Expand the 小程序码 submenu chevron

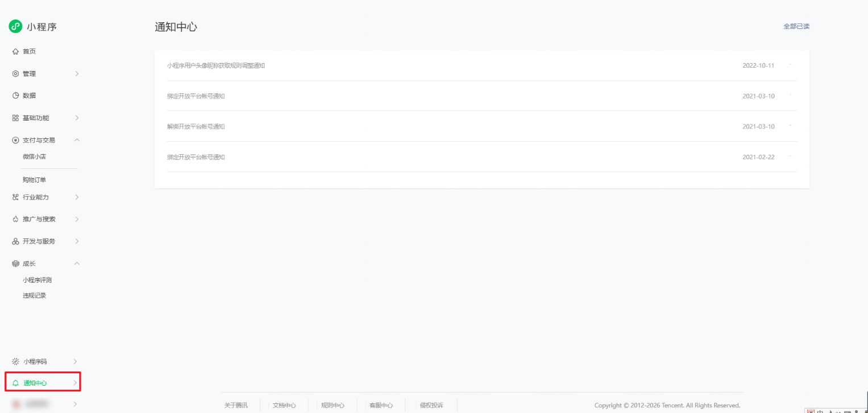75,361
